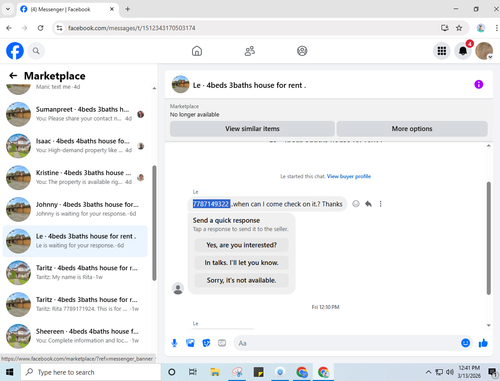Switch to the Friends tab
Image resolution: width=500 pixels, height=381 pixels.
pyautogui.click(x=250, y=51)
